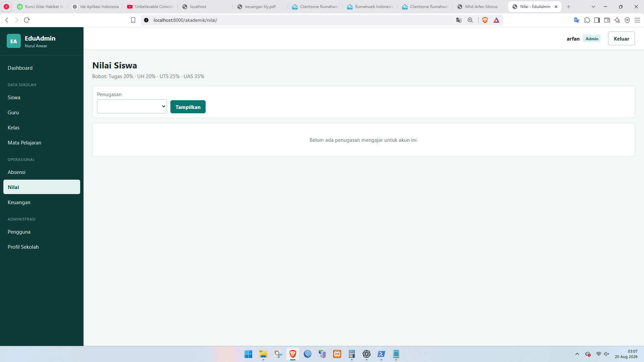
Task: Click the Admin role badge
Action: (x=592, y=39)
